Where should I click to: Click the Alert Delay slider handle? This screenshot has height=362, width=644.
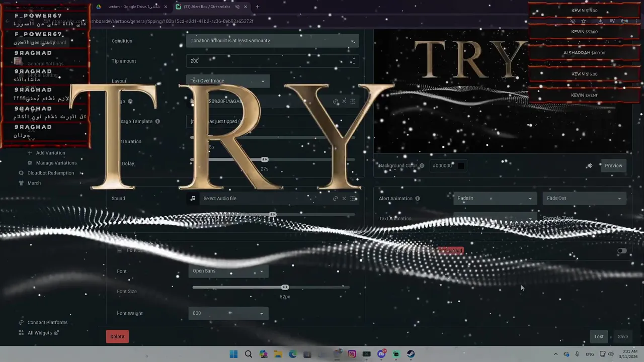pyautogui.click(x=265, y=160)
